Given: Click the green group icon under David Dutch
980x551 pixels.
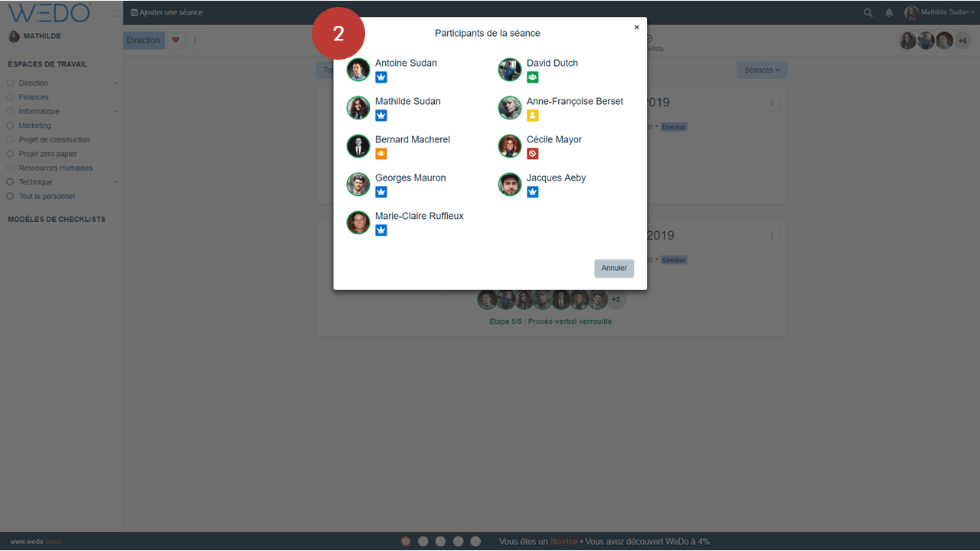Looking at the screenshot, I should pos(533,77).
